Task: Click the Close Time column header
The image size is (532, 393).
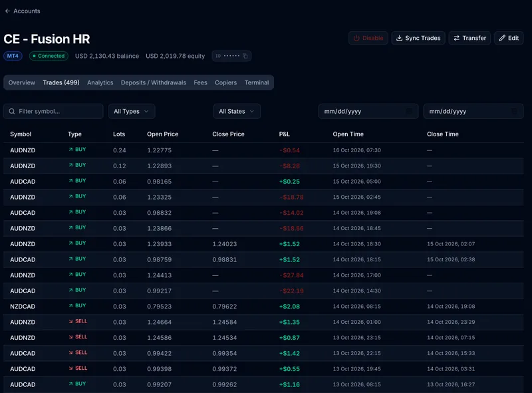Action: [x=443, y=134]
